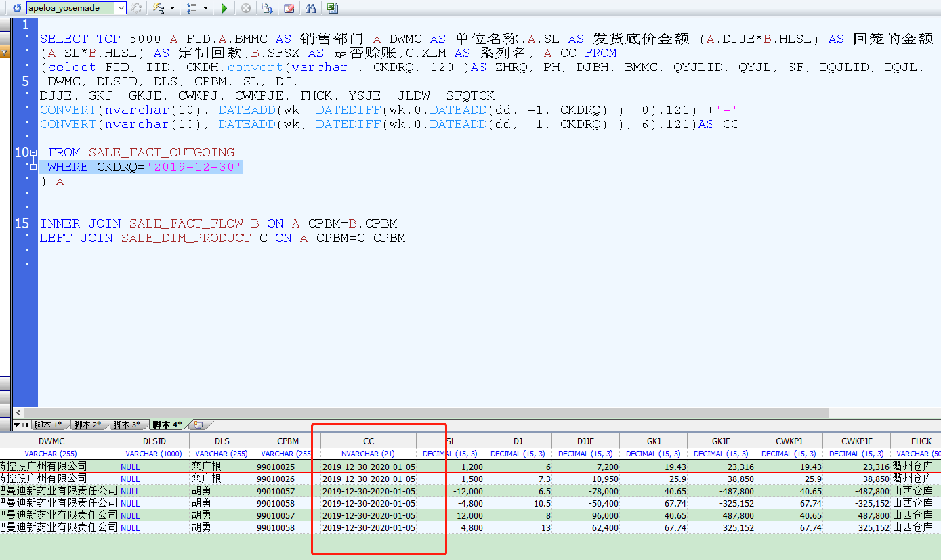941x560 pixels.
Task: Click the eraser clear results icon
Action: 289,8
